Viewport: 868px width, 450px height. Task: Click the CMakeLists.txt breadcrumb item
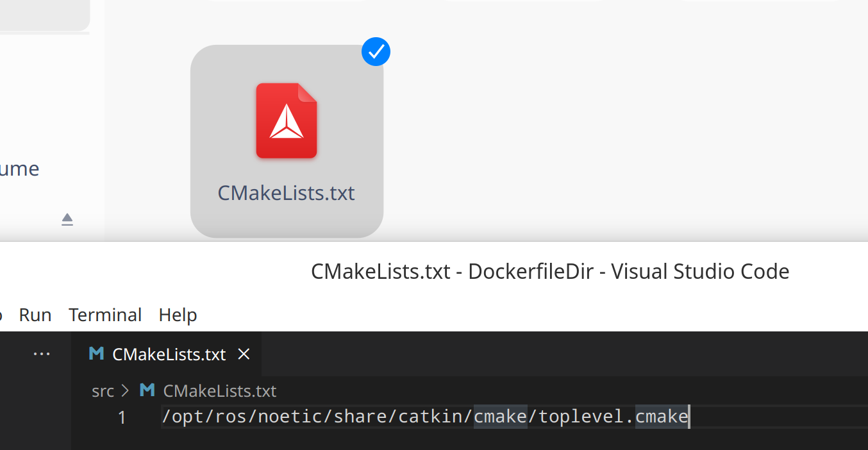pos(219,391)
